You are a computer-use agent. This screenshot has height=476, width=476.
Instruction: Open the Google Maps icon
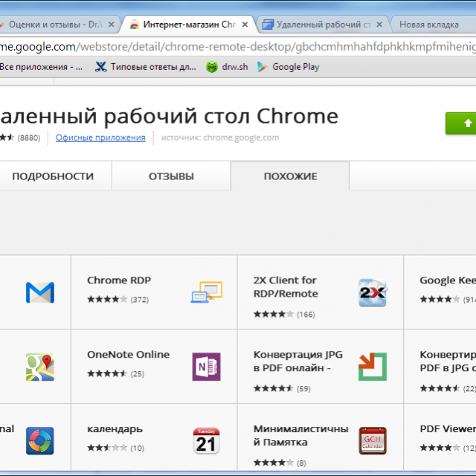(x=40, y=367)
